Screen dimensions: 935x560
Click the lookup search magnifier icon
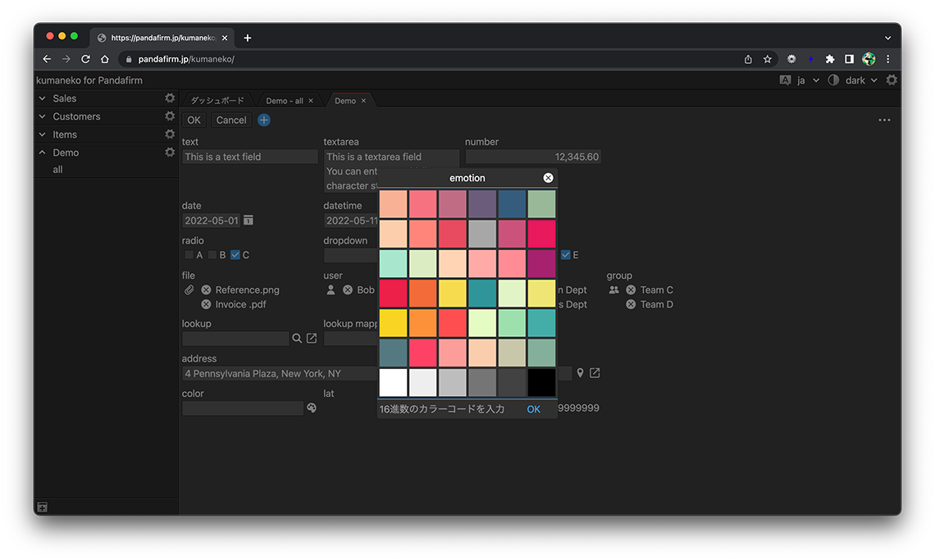pyautogui.click(x=297, y=338)
